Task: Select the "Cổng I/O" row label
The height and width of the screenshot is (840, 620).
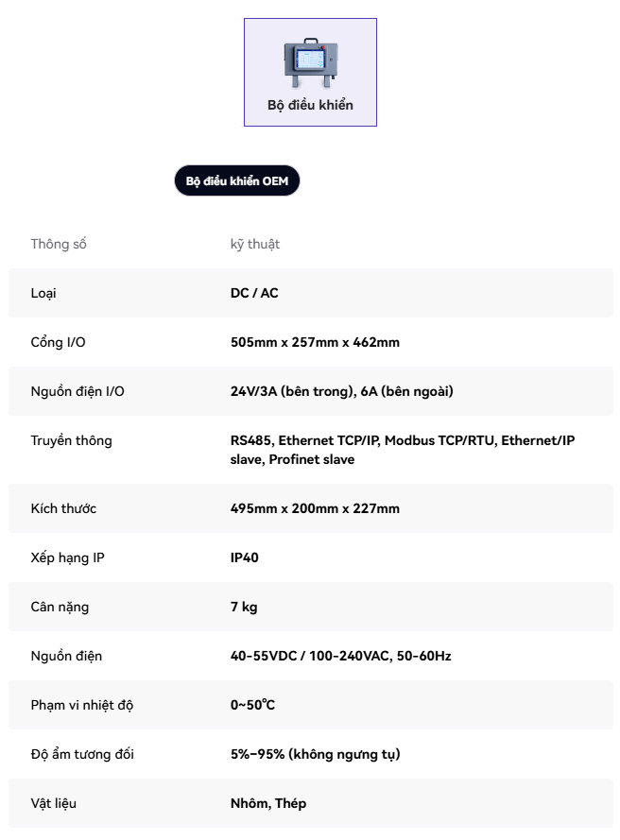Action: click(58, 342)
